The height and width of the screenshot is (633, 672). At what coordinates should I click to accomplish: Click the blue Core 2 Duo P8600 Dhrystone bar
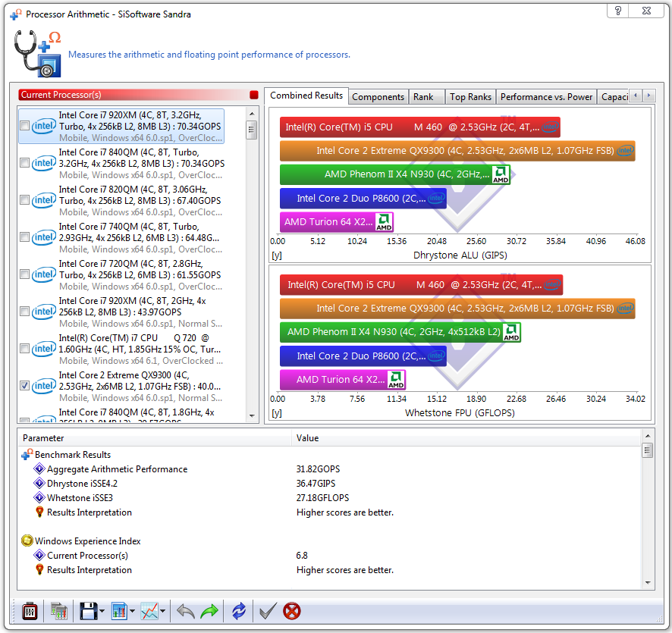[363, 199]
